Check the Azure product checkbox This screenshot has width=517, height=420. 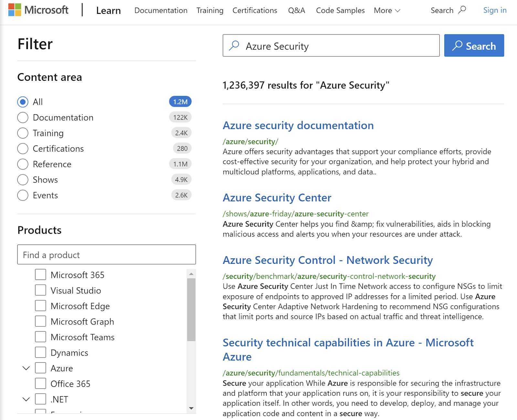coord(40,368)
